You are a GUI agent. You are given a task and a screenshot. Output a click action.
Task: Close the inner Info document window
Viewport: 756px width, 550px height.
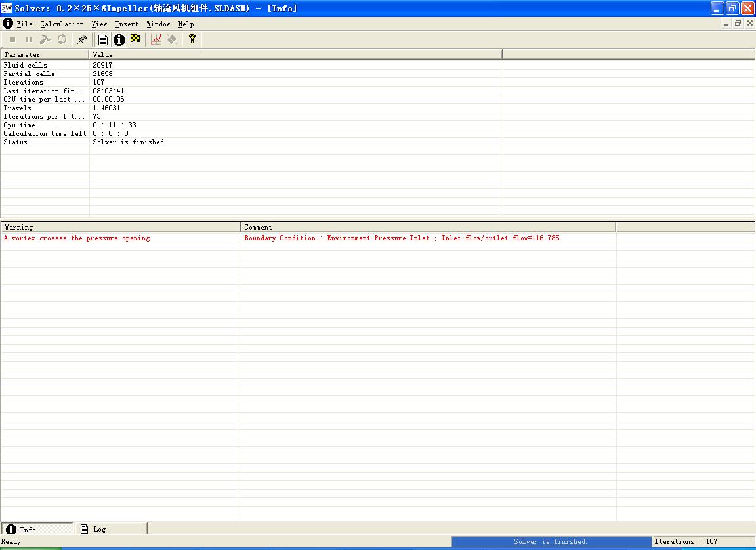[749, 23]
